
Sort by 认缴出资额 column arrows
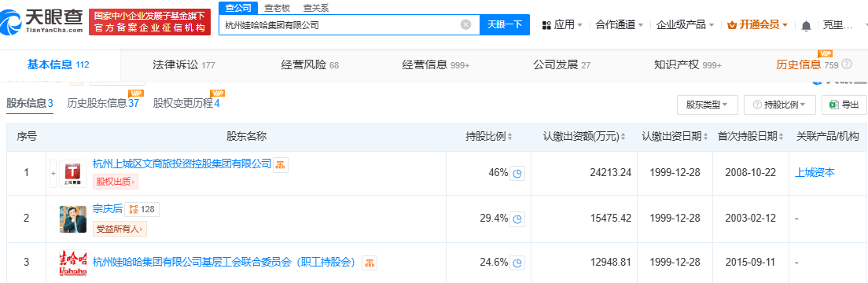[624, 137]
